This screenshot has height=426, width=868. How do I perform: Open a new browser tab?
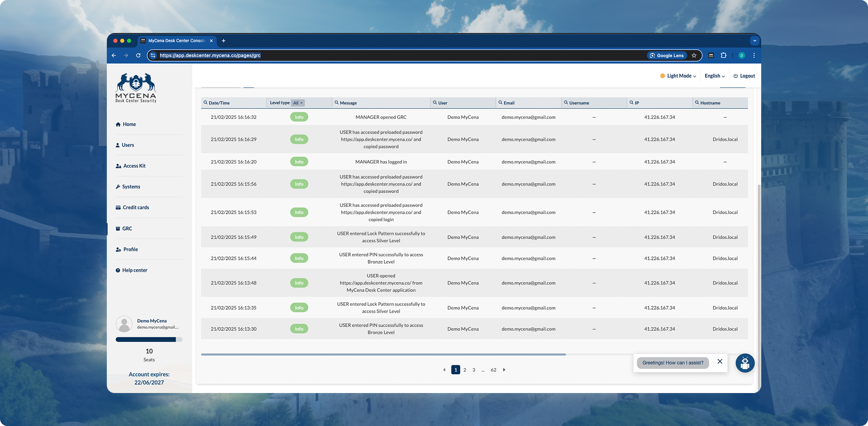pyautogui.click(x=224, y=41)
